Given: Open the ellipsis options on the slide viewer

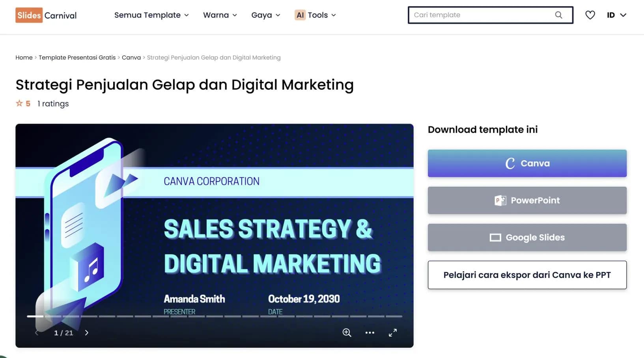Looking at the screenshot, I should tap(370, 333).
